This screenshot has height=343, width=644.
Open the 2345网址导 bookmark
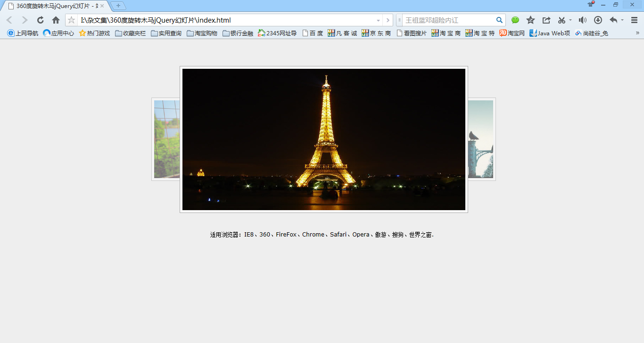[x=277, y=33]
